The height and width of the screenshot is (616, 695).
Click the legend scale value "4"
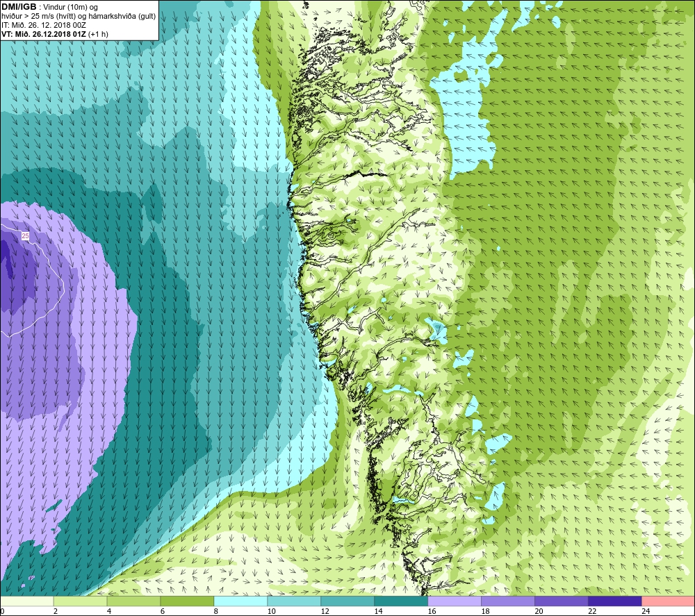[x=109, y=611]
